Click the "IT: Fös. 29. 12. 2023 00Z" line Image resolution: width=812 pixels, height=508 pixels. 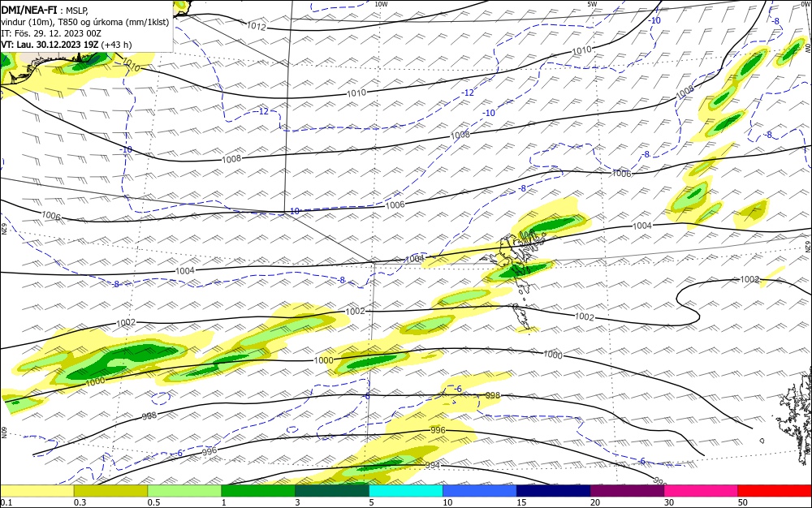pos(51,33)
